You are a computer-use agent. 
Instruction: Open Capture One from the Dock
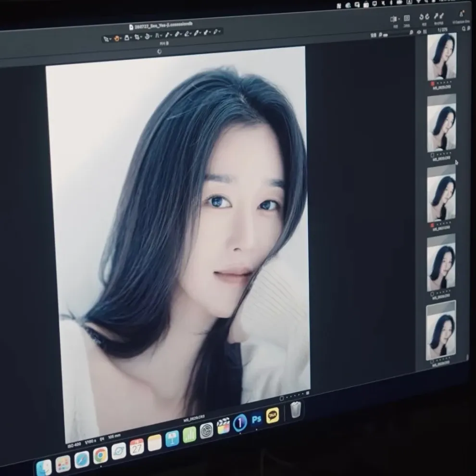tap(240, 422)
